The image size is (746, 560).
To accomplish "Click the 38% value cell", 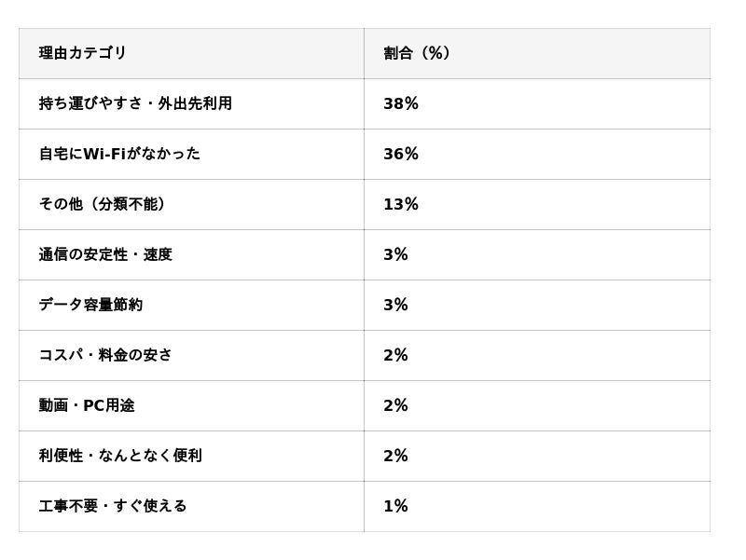I will 401,103.
